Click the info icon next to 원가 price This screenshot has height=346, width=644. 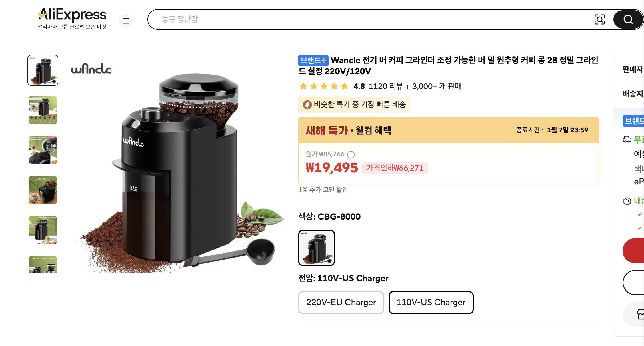click(x=351, y=155)
